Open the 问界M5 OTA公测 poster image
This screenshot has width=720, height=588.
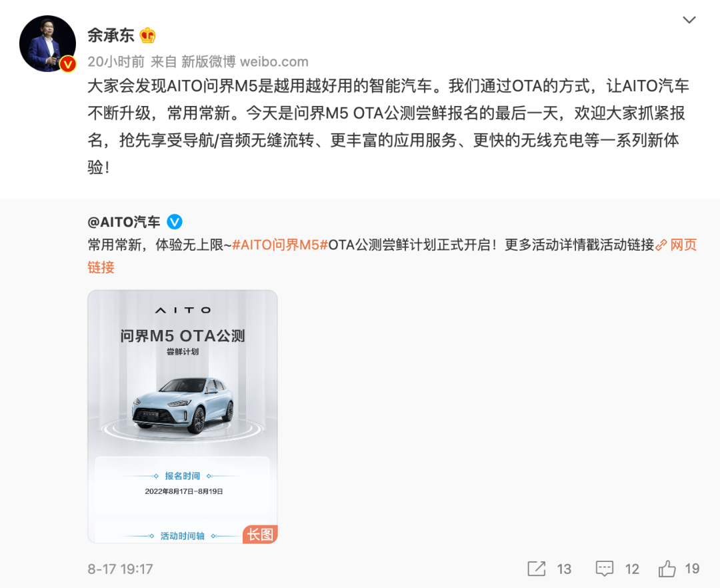pyautogui.click(x=183, y=416)
